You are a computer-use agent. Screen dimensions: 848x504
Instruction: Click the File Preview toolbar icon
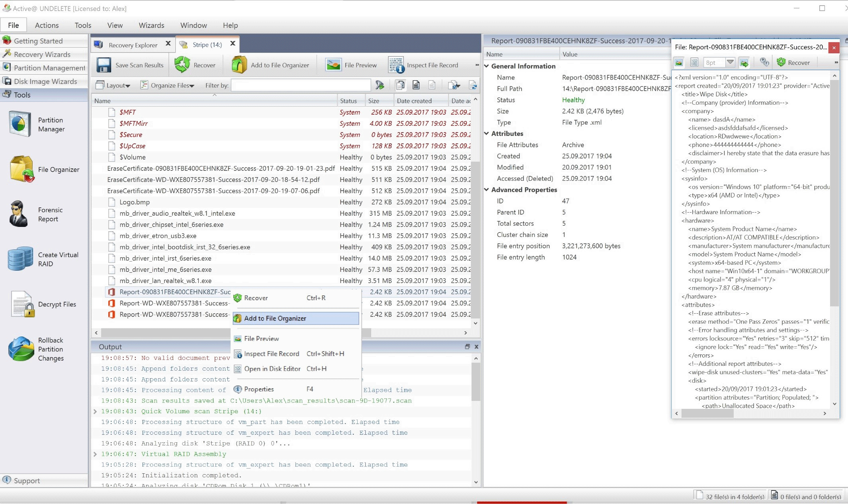point(333,65)
